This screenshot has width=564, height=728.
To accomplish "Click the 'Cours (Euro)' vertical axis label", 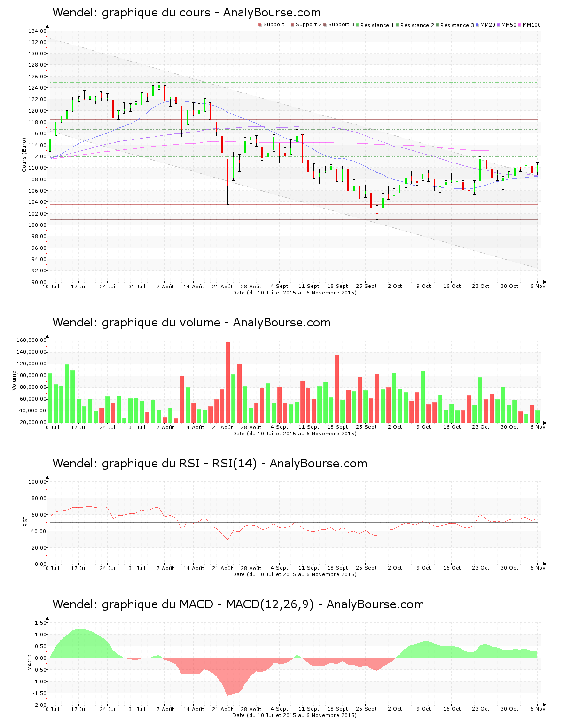I will point(24,155).
